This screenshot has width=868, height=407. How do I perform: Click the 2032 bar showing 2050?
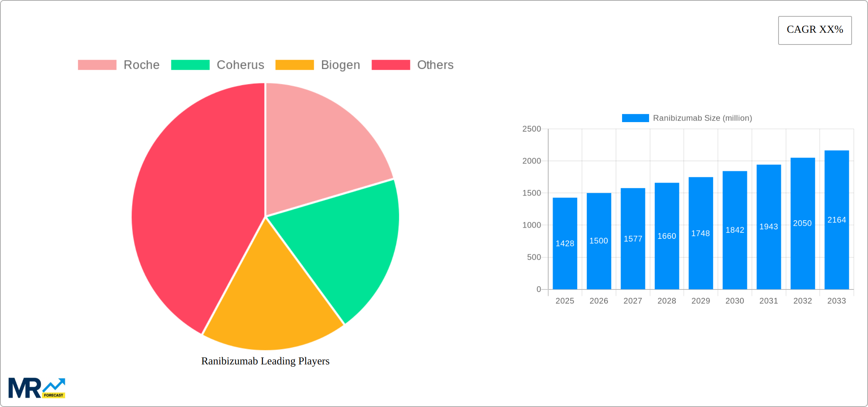803,224
